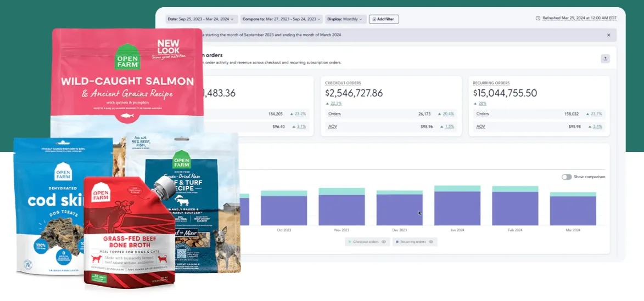
Task: Open the Date range dropdown
Action: (201, 19)
